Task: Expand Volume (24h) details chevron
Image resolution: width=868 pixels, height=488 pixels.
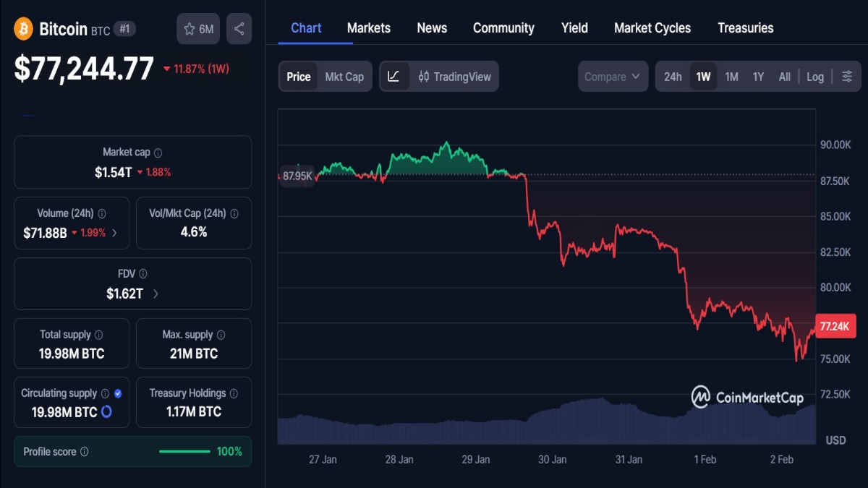Action: point(115,233)
